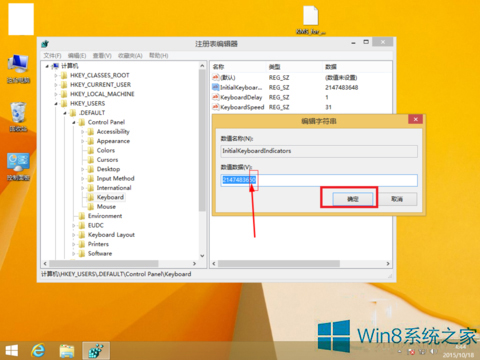Select the Desktop folder icon
The height and width of the screenshot is (360, 480).
tap(91, 169)
